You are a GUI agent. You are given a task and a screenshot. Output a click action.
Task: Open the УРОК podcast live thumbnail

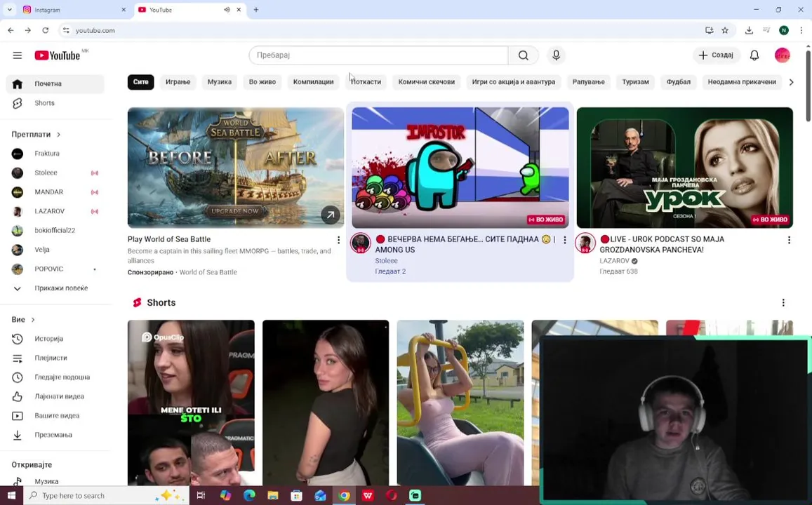(684, 168)
